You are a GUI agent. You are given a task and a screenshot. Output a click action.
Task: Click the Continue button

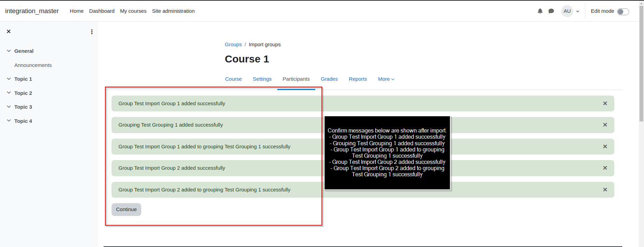click(x=126, y=209)
